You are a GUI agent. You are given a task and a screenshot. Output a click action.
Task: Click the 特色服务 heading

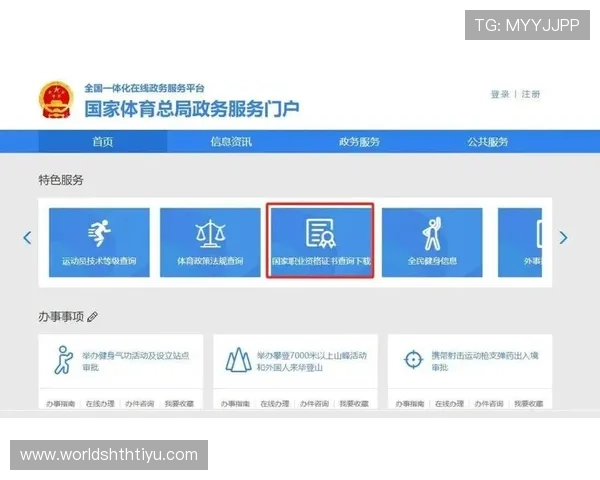point(61,180)
